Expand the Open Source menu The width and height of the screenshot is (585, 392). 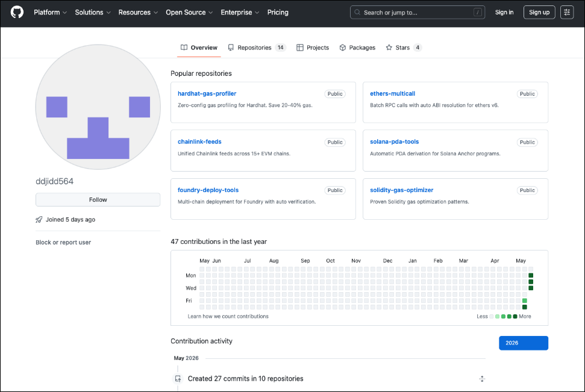(x=189, y=12)
